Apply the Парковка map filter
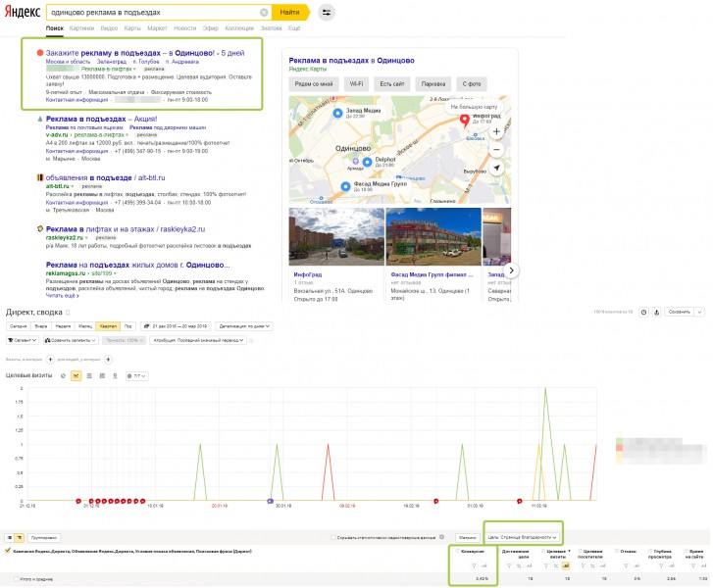 tap(433, 84)
